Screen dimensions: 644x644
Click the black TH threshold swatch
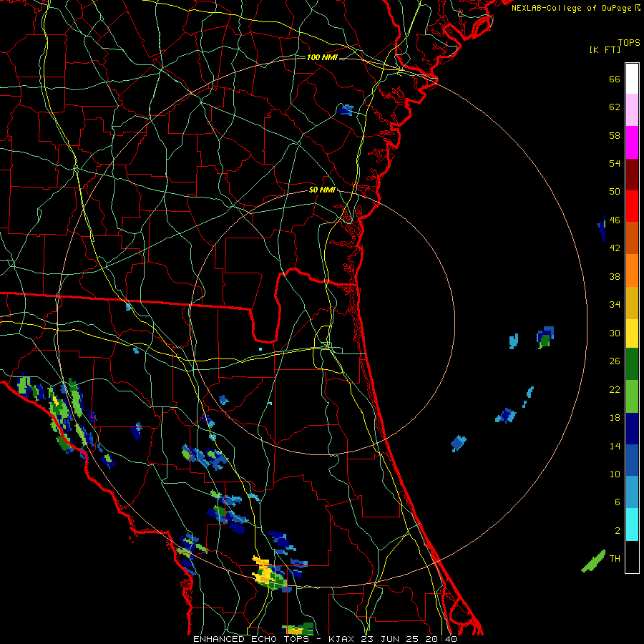(632, 557)
